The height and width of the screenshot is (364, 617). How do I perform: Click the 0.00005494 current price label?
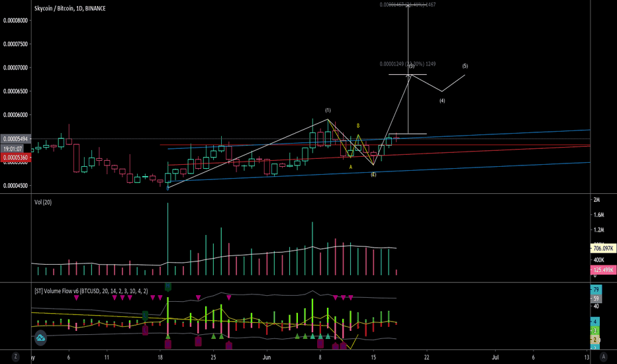[x=16, y=139]
